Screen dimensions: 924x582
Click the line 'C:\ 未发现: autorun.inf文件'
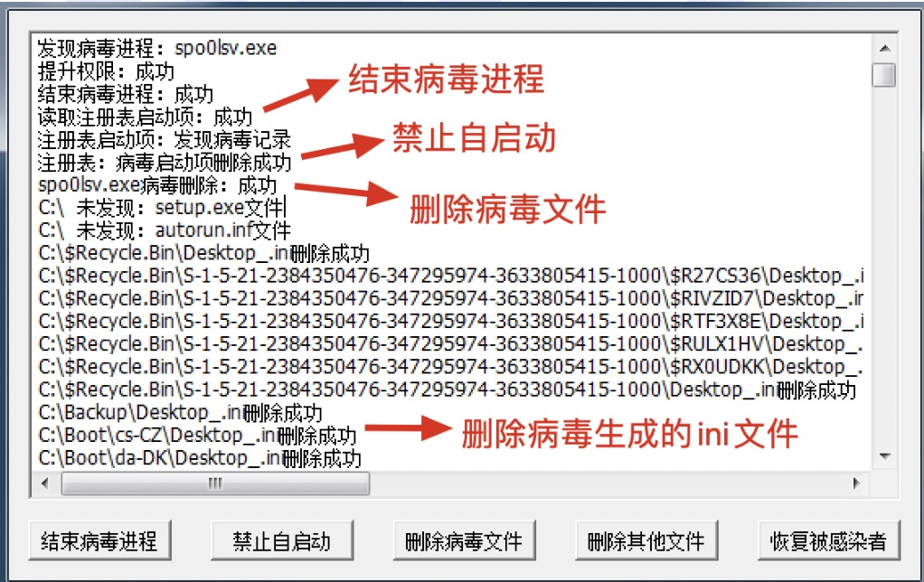point(165,230)
